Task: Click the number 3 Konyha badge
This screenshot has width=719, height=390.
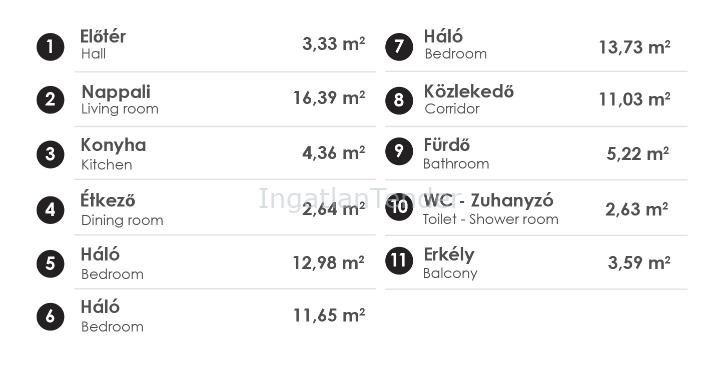Action: [x=50, y=154]
